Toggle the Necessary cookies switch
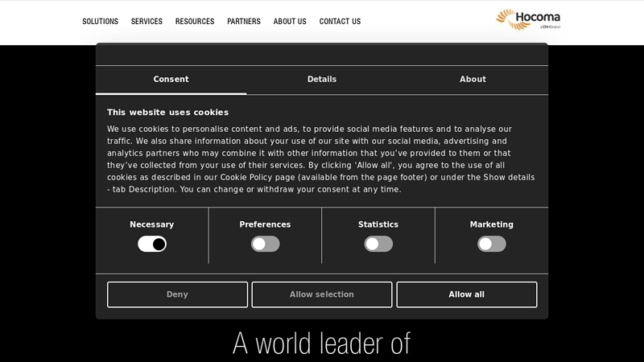Image resolution: width=644 pixels, height=362 pixels. click(x=152, y=244)
